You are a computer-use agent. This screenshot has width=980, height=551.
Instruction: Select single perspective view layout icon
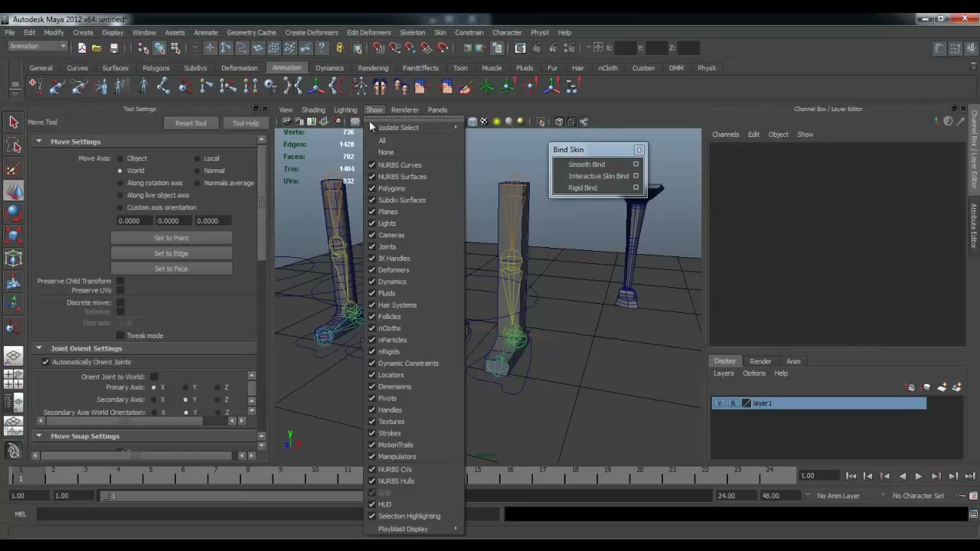tap(13, 357)
